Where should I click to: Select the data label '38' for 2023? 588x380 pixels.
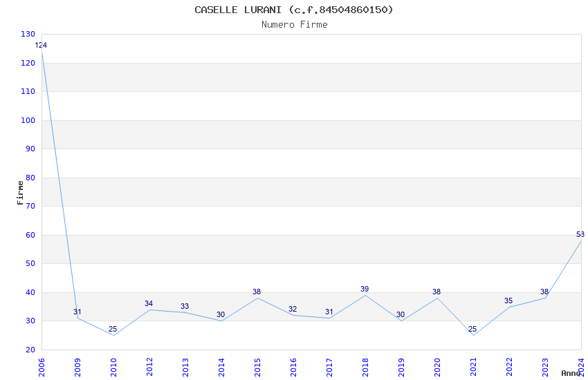(544, 292)
